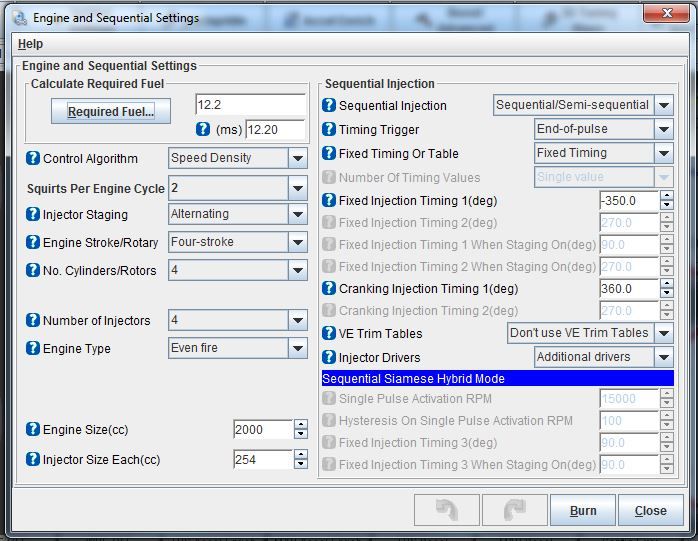Click greyed help icon for Number Of Timing Values
Screen dimensions: 698x541
(329, 177)
